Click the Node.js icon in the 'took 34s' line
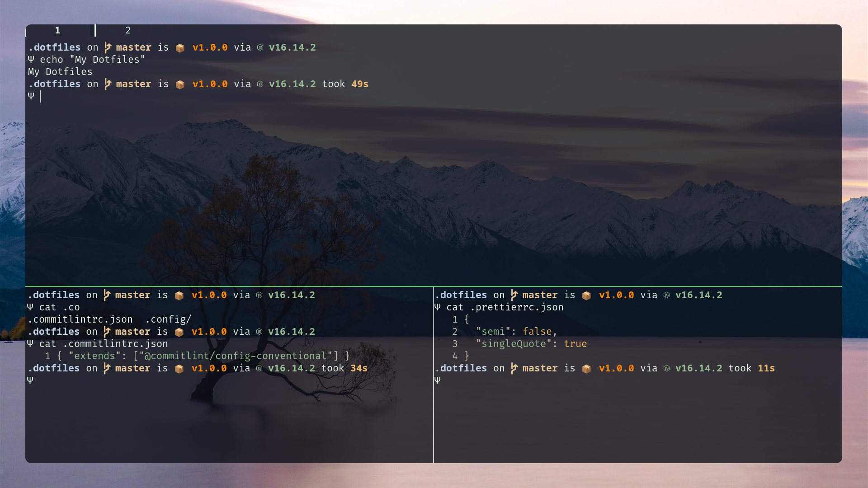 click(259, 368)
